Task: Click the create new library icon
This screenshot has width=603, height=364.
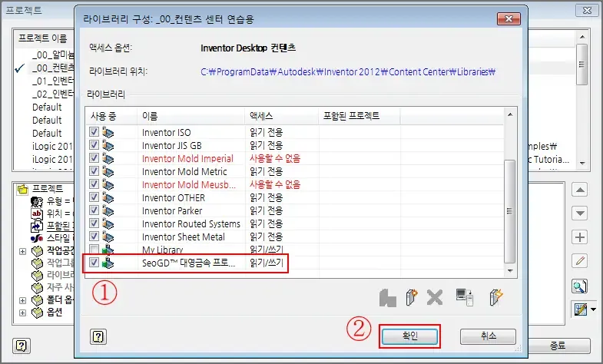Action: pos(412,297)
